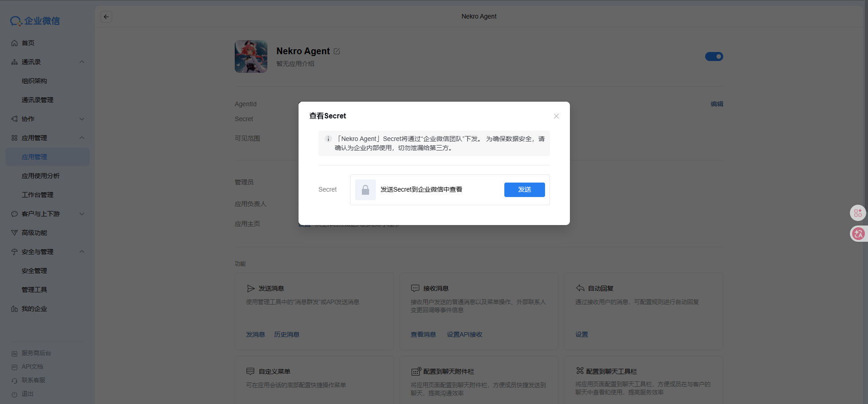Click the Nekro Agent app avatar
The height and width of the screenshot is (404, 868).
tap(251, 56)
